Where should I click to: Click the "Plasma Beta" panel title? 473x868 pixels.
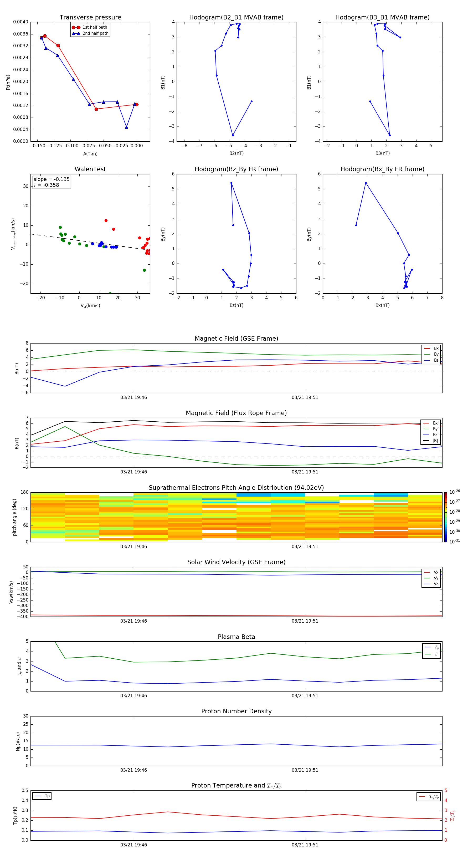point(236,637)
